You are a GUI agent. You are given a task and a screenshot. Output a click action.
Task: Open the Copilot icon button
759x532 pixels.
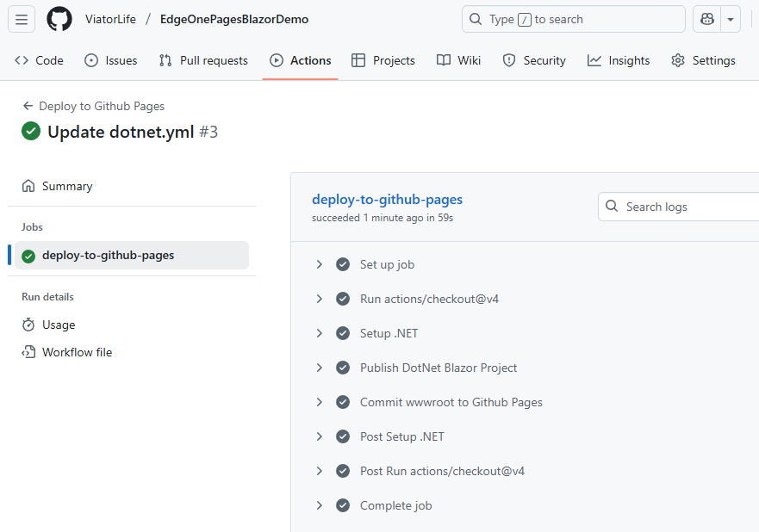(x=708, y=19)
